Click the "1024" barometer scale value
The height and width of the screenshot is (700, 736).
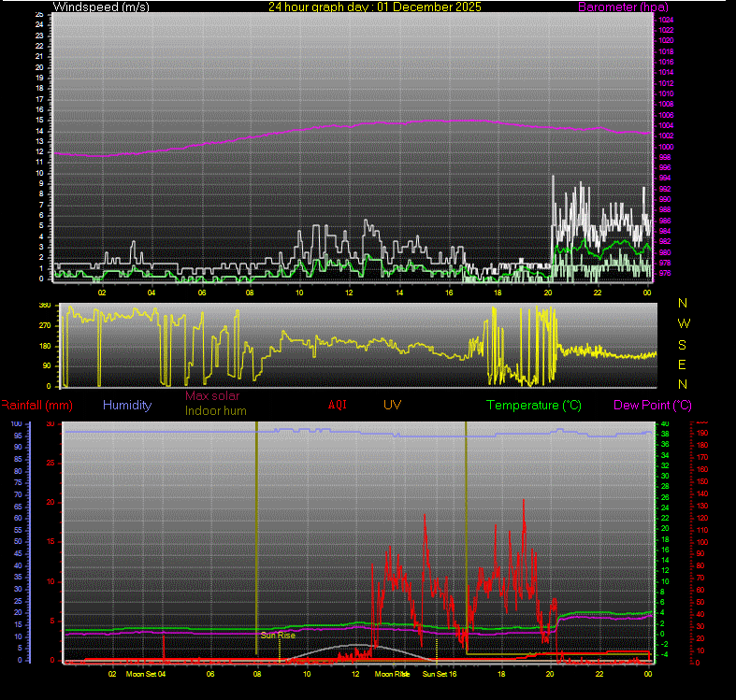(x=666, y=20)
